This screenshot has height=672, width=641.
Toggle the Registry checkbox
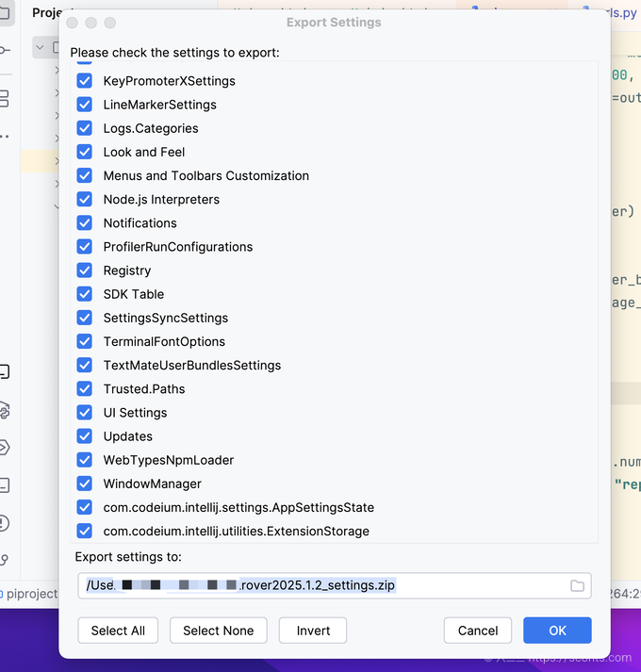click(x=85, y=270)
